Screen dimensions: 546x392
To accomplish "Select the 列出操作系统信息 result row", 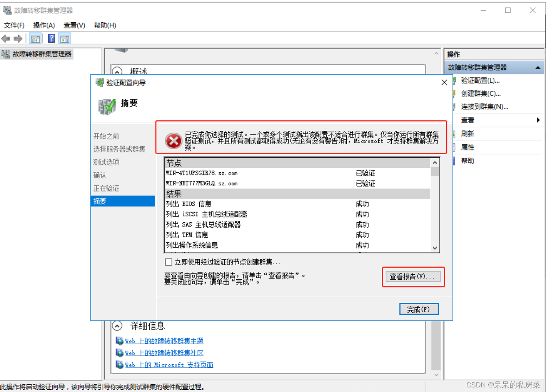I will click(x=297, y=245).
